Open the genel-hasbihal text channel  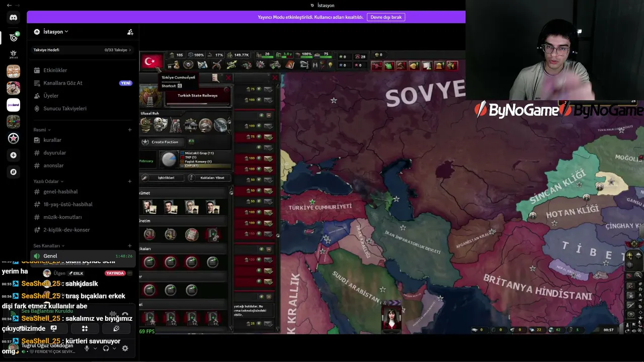pyautogui.click(x=83, y=192)
